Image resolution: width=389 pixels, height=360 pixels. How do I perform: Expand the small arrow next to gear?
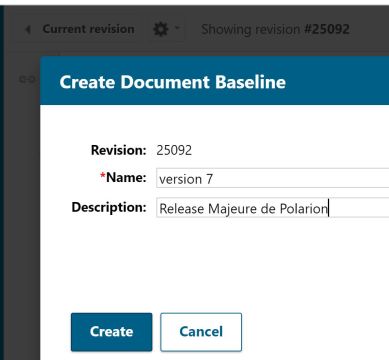[x=177, y=28]
